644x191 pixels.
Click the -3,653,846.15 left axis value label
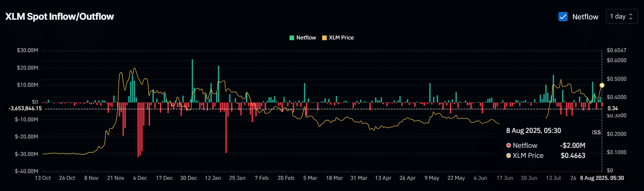[x=25, y=109]
